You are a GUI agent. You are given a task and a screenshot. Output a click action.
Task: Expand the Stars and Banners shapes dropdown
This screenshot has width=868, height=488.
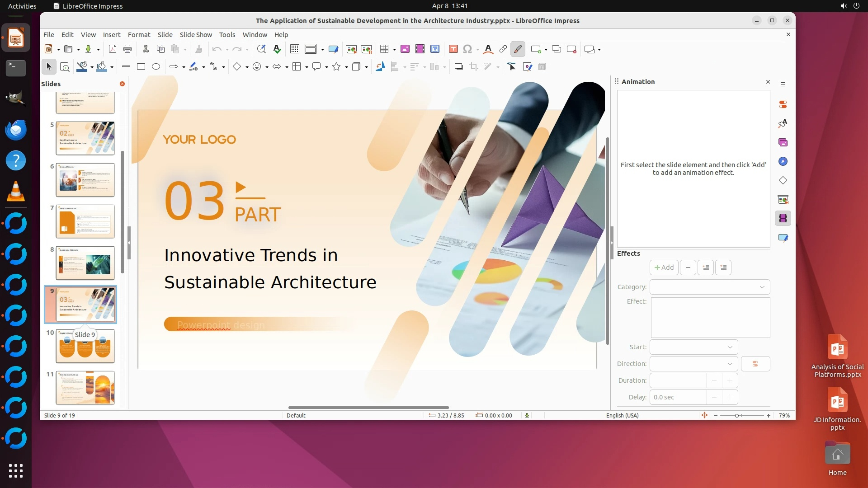coord(346,67)
